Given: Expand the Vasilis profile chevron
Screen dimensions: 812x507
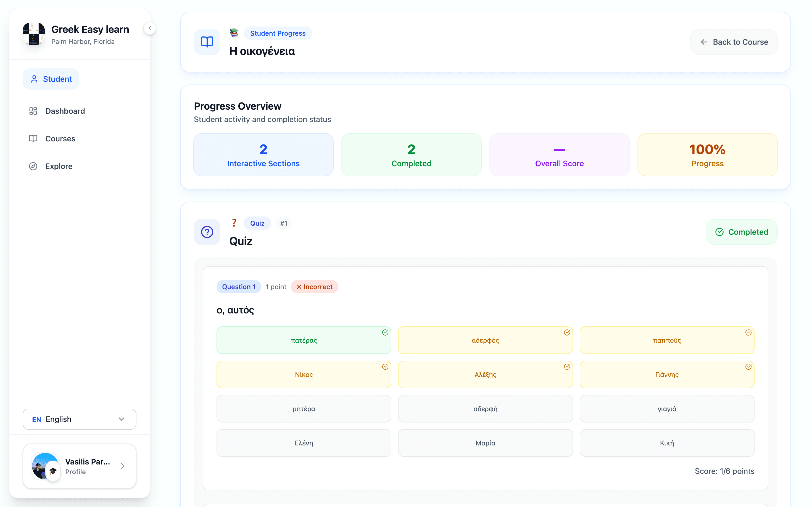Looking at the screenshot, I should tap(123, 466).
